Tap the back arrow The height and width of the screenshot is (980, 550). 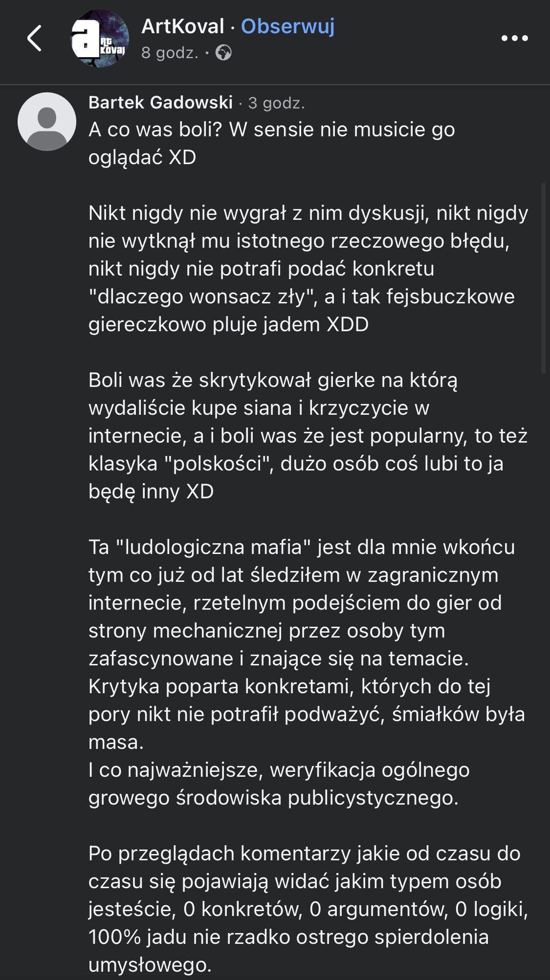pos(34,38)
